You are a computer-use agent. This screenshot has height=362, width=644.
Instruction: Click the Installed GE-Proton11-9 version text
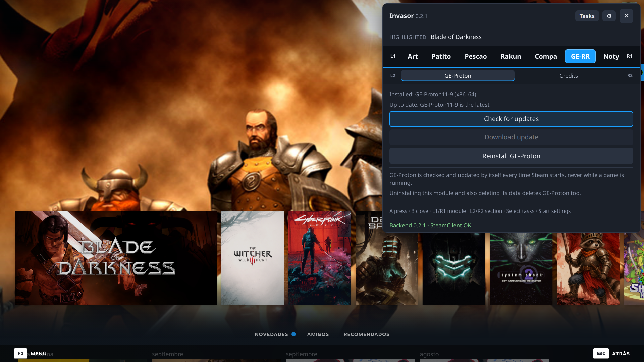[433, 94]
